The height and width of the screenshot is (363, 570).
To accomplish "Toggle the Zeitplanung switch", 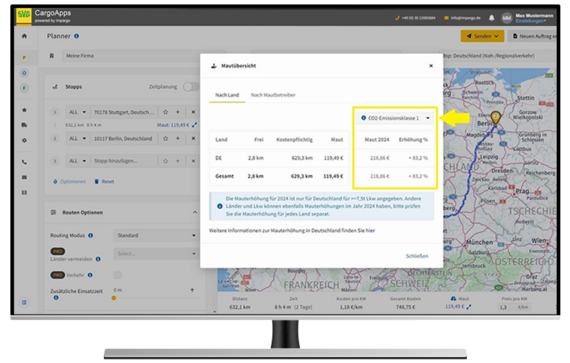I will [191, 87].
